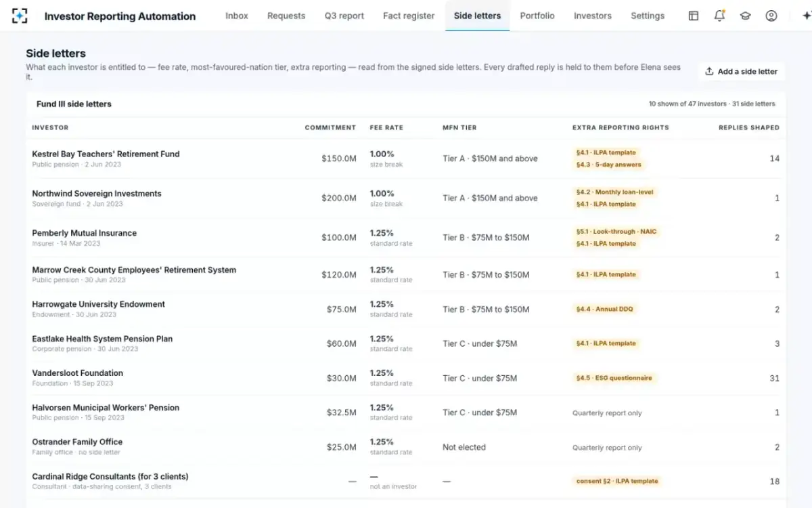Open Vandersloot Foundation row
Viewport: 812px width, 508px height.
pyautogui.click(x=406, y=378)
